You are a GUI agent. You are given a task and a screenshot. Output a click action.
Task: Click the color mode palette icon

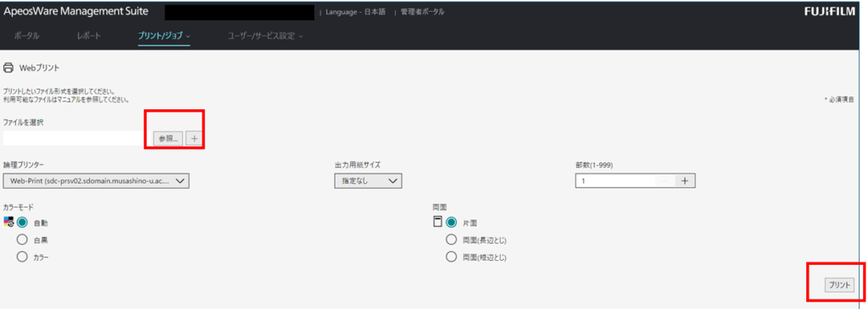click(8, 222)
